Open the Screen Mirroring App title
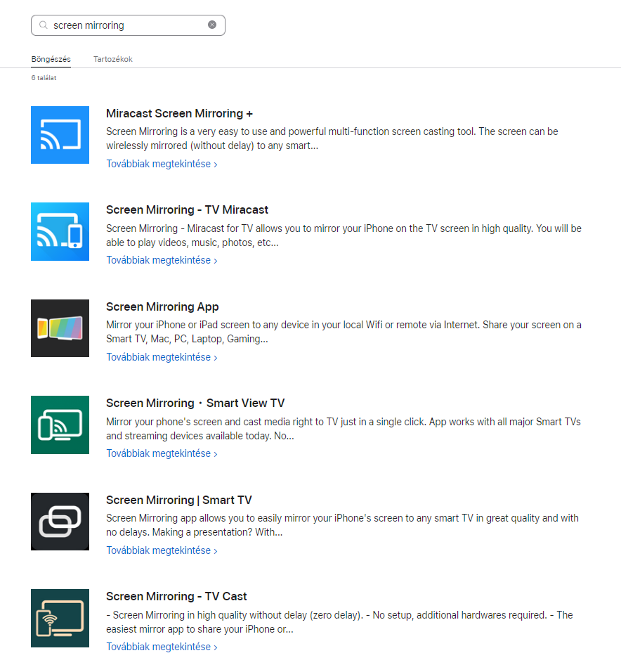The height and width of the screenshot is (672, 621). 162,307
